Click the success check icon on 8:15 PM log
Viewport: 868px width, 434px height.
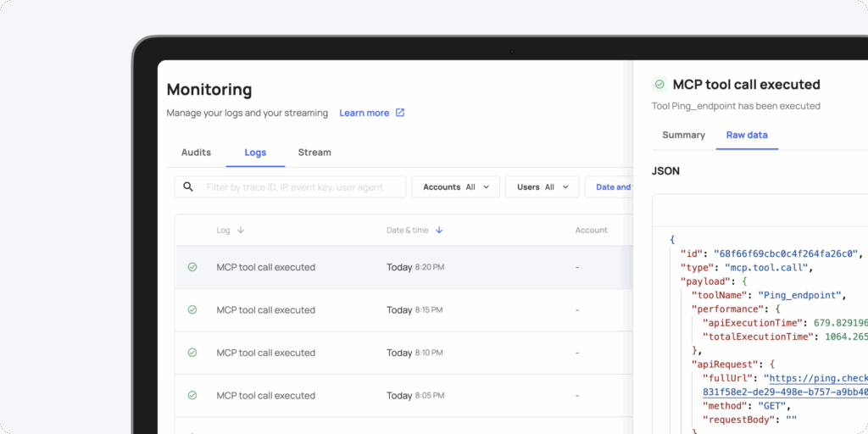[x=192, y=310]
